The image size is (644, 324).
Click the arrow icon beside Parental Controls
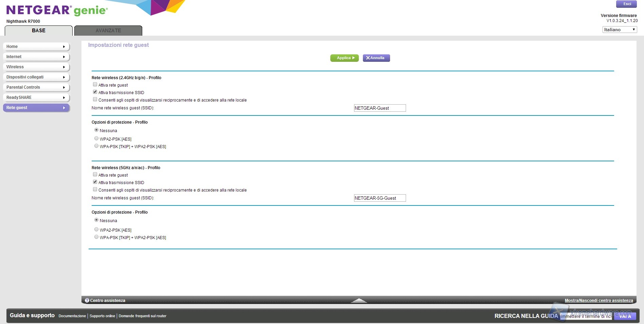[64, 88]
